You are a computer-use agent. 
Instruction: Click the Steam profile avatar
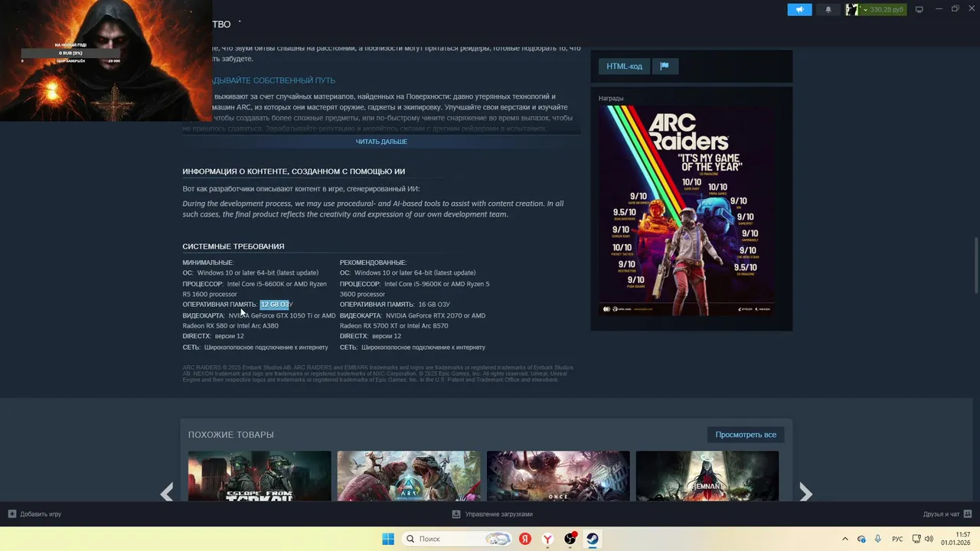[x=851, y=10]
